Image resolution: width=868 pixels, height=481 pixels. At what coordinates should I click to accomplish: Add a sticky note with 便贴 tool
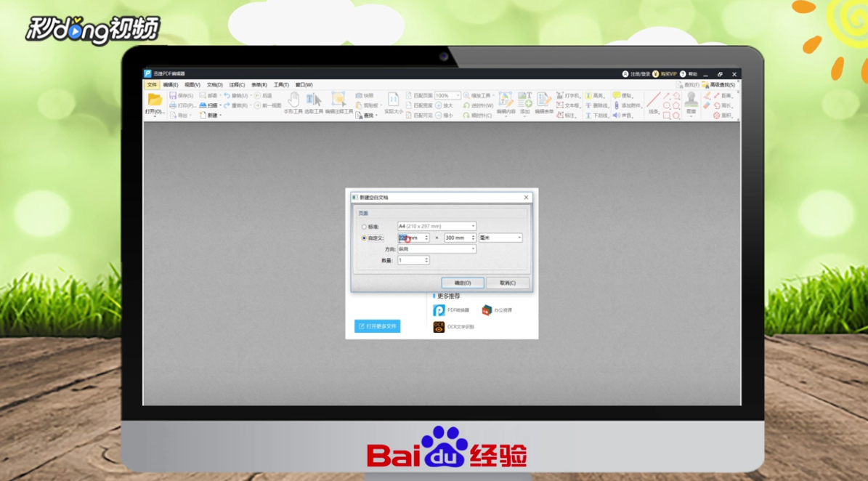click(x=624, y=97)
